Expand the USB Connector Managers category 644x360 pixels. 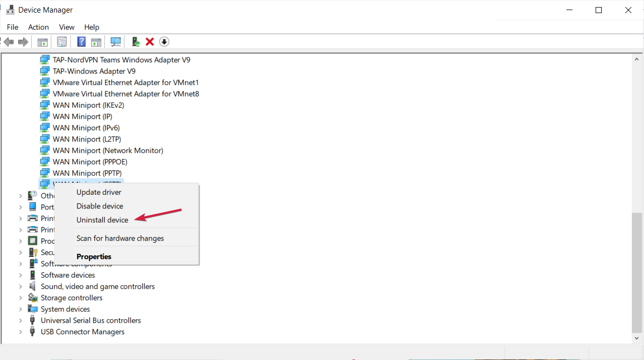coord(21,332)
